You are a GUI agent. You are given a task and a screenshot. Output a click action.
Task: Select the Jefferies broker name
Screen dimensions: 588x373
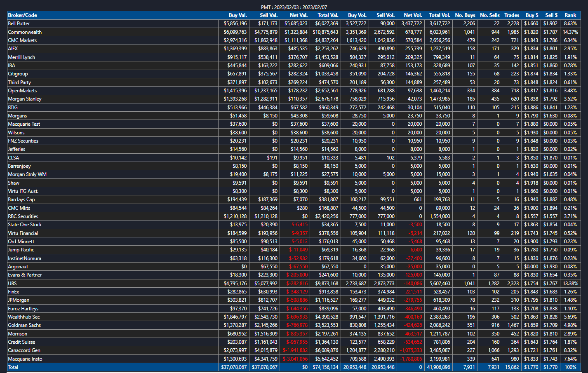16,149
